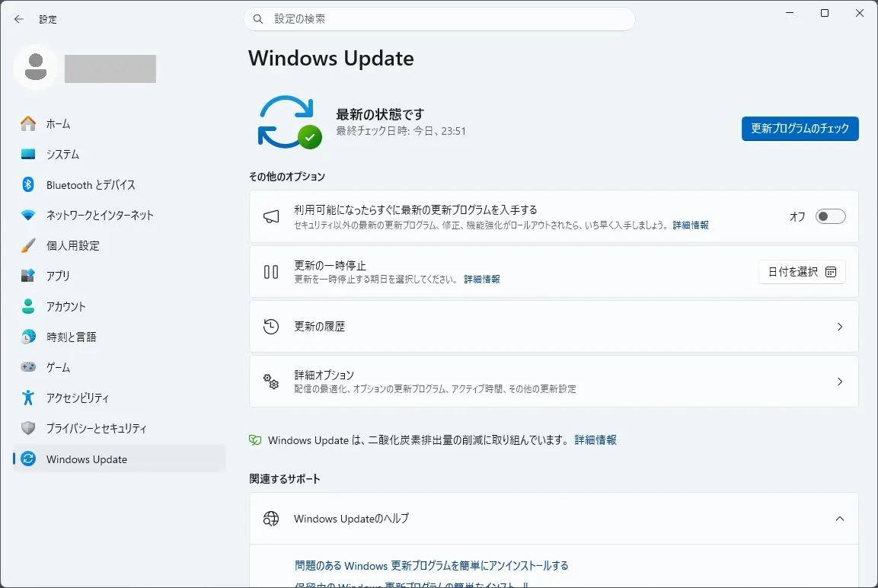This screenshot has width=878, height=588.
Task: Click the search magnifier icon
Action: coord(258,19)
